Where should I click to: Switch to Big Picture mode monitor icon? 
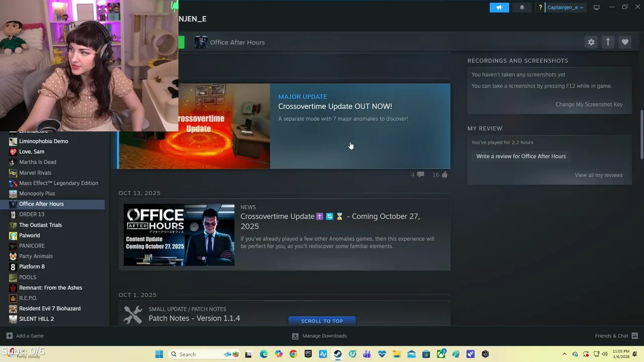(x=596, y=8)
